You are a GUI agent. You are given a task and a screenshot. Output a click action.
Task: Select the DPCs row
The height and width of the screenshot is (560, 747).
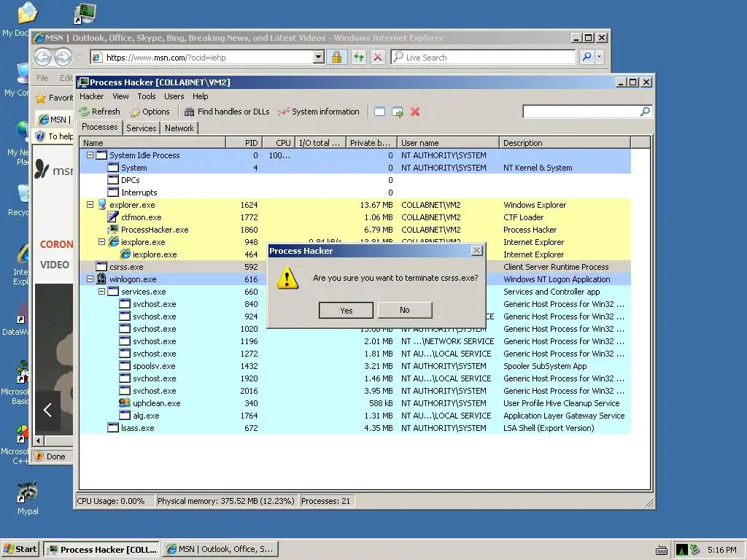point(355,180)
